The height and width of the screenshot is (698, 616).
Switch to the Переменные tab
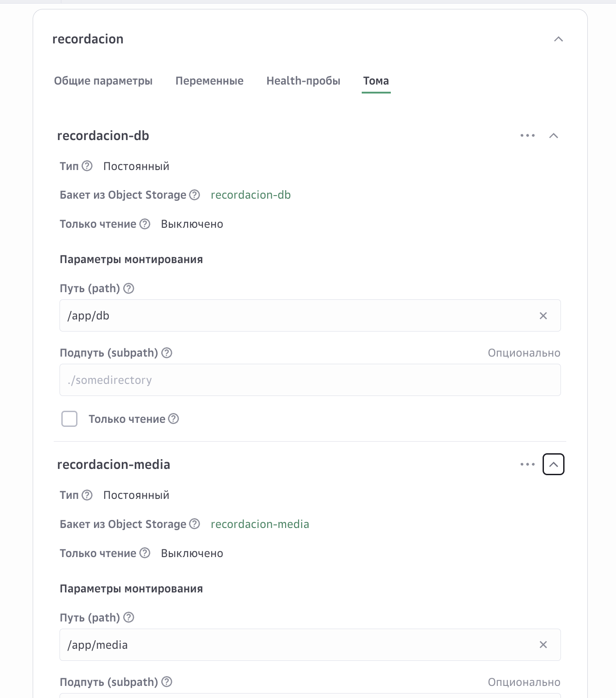point(210,81)
